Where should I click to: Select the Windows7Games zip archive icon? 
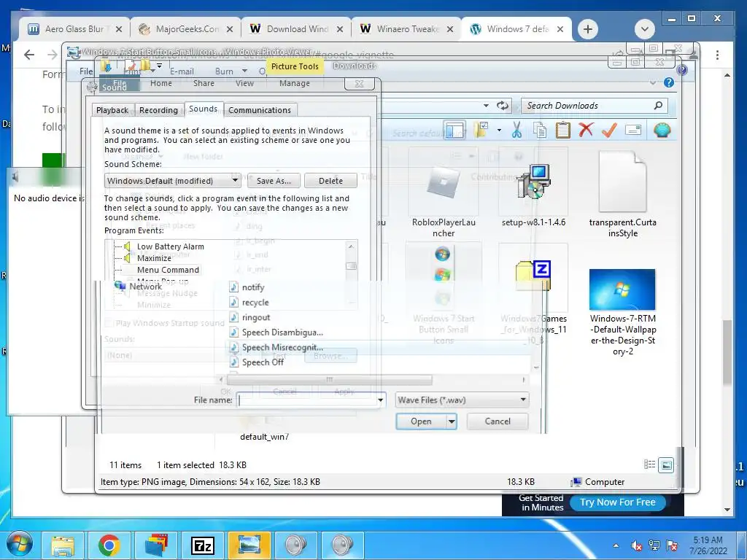533,275
